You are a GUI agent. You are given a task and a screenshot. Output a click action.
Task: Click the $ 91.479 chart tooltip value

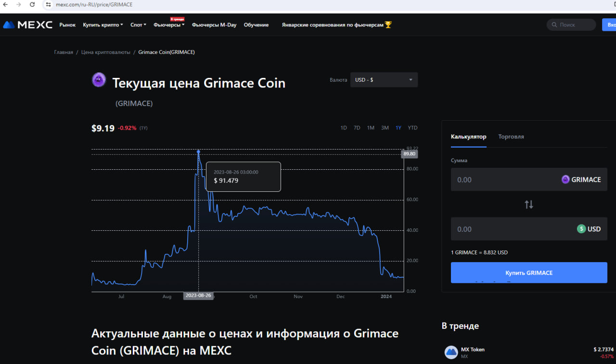tap(226, 181)
